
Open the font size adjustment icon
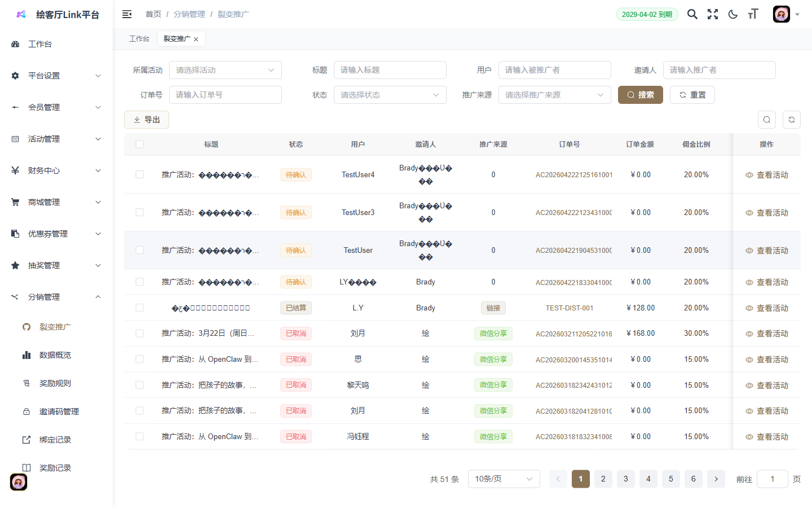pos(753,14)
